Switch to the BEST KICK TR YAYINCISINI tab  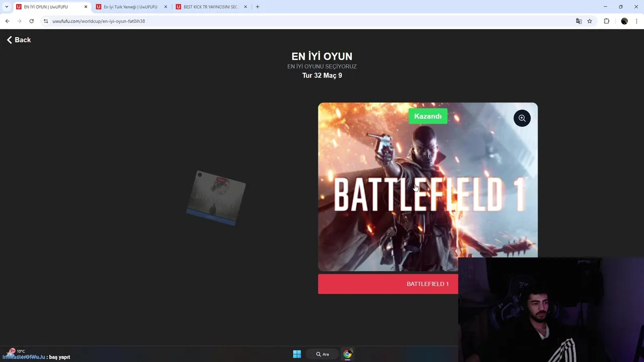tap(210, 7)
